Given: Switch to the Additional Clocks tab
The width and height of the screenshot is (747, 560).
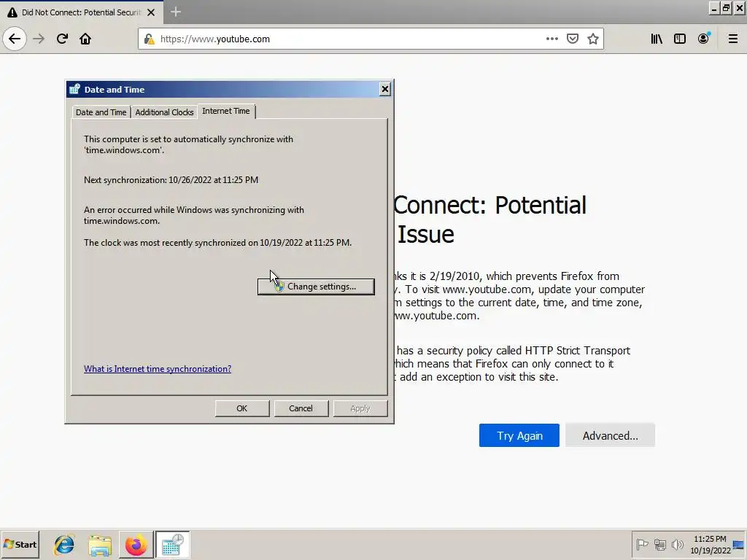Looking at the screenshot, I should [x=164, y=112].
